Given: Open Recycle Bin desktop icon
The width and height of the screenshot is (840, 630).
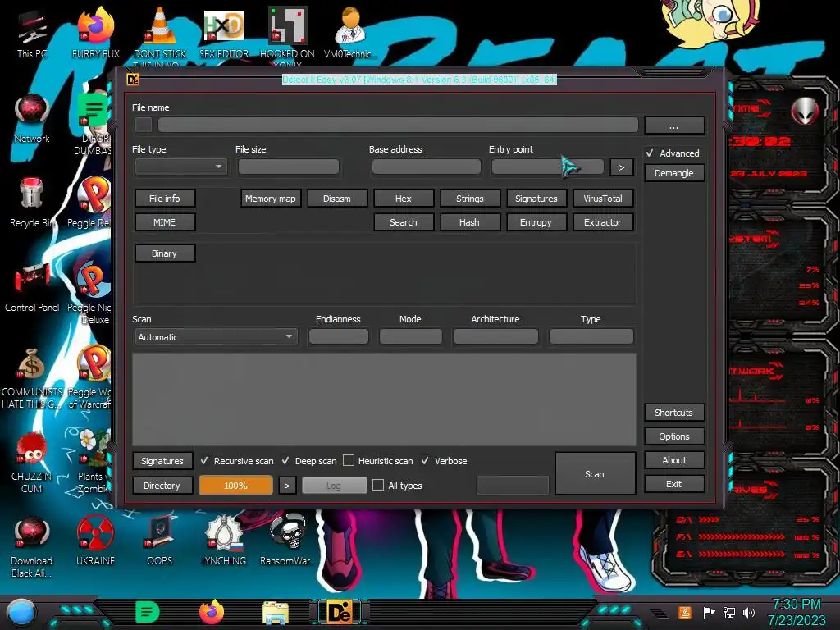Looking at the screenshot, I should coord(32,203).
